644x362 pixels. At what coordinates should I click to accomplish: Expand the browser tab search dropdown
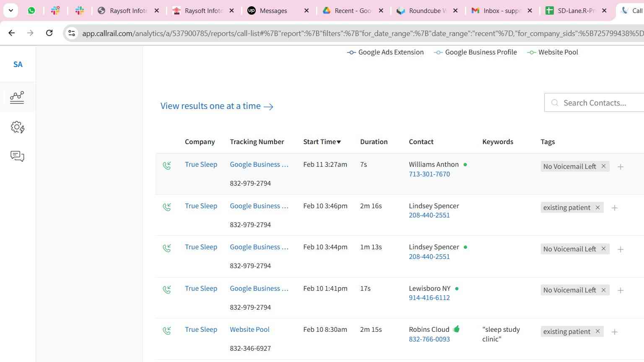[x=10, y=10]
